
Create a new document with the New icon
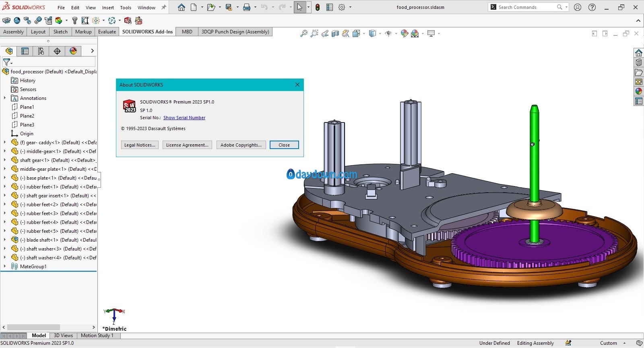point(194,7)
